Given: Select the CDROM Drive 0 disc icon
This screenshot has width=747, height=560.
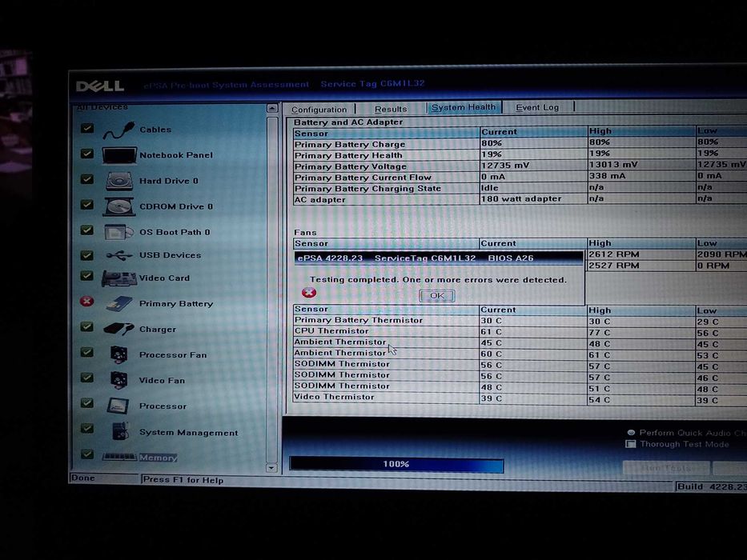Looking at the screenshot, I should (119, 206).
